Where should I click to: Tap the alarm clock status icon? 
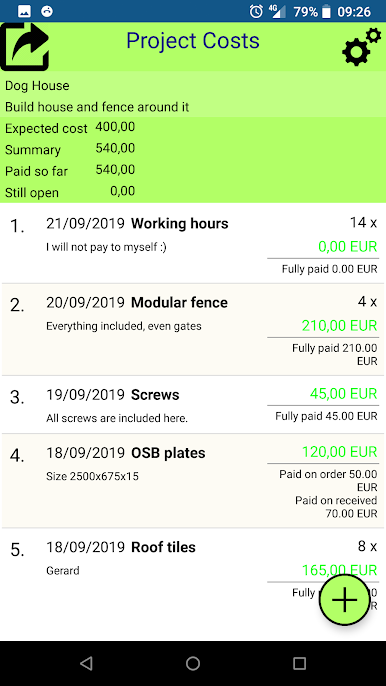(x=256, y=12)
